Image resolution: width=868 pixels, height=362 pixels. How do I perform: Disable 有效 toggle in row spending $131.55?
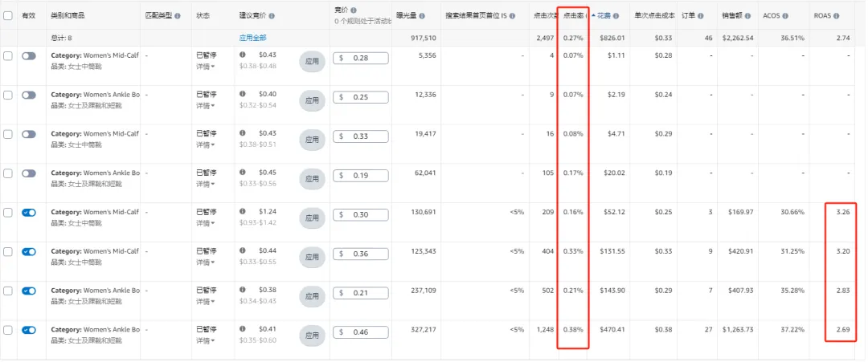pos(29,251)
